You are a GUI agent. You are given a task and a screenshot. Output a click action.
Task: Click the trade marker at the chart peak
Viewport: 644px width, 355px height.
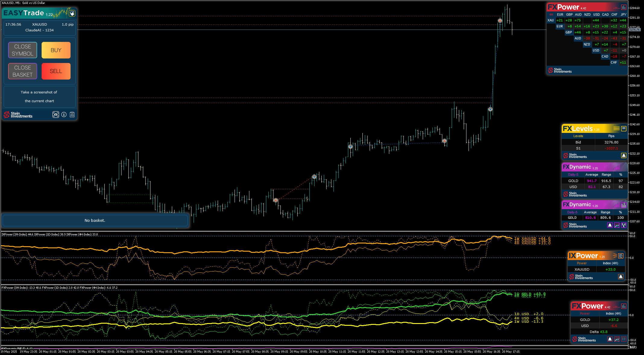[x=500, y=20]
